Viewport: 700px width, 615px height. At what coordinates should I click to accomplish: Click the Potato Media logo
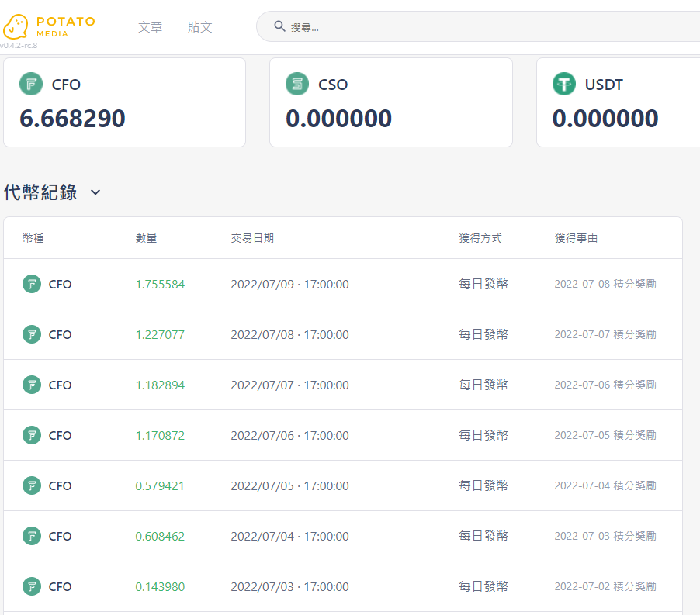click(x=49, y=27)
